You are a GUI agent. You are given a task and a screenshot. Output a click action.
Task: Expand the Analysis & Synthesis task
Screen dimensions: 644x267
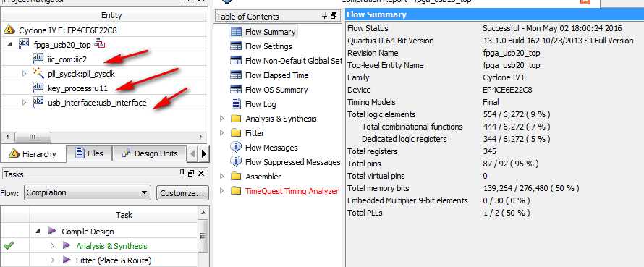52,245
